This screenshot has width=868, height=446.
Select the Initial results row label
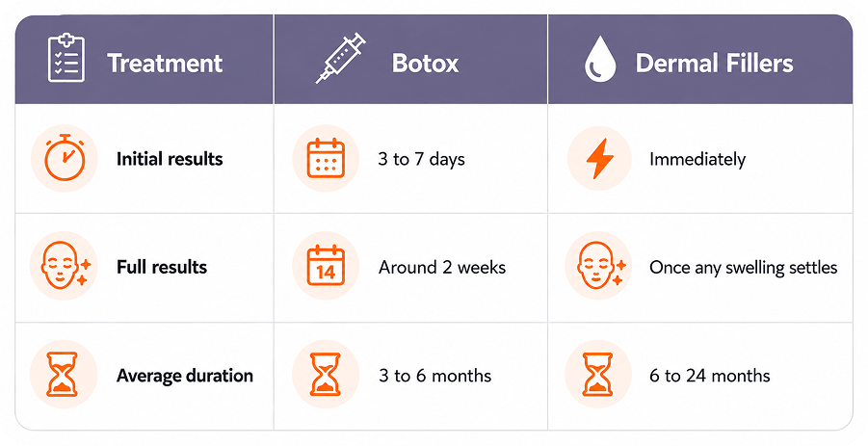(x=170, y=159)
